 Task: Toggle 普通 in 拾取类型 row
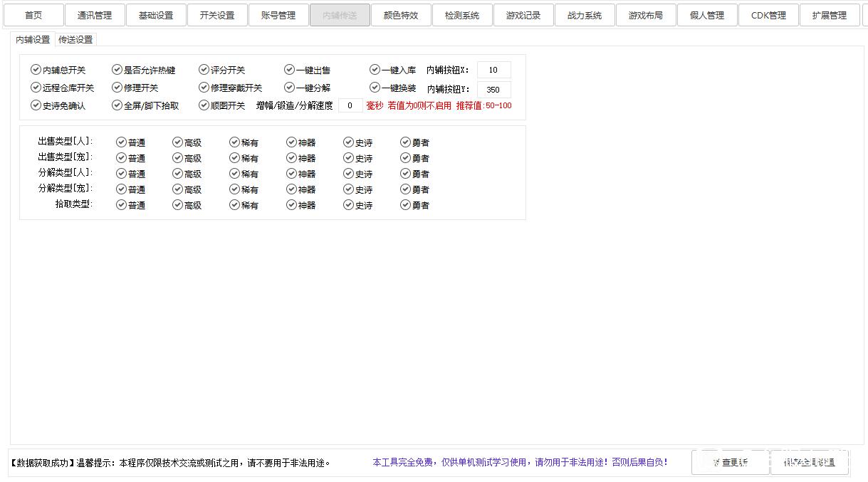pyautogui.click(x=131, y=205)
